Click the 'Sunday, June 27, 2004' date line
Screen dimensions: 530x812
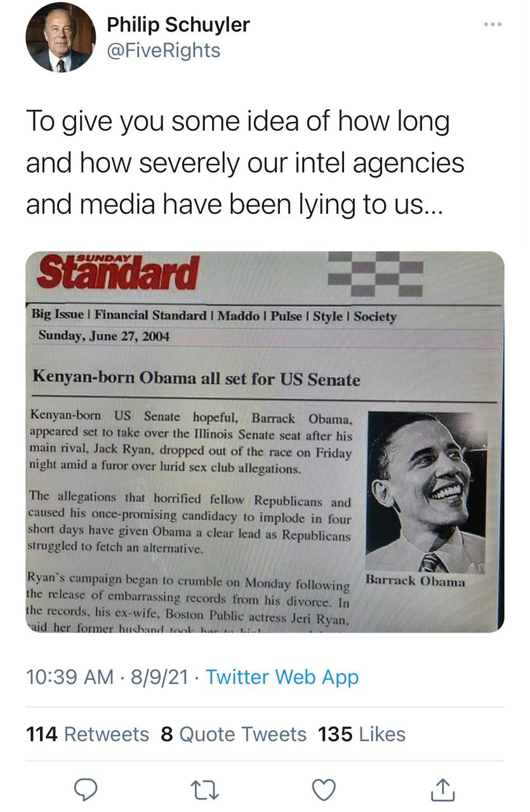(x=104, y=336)
